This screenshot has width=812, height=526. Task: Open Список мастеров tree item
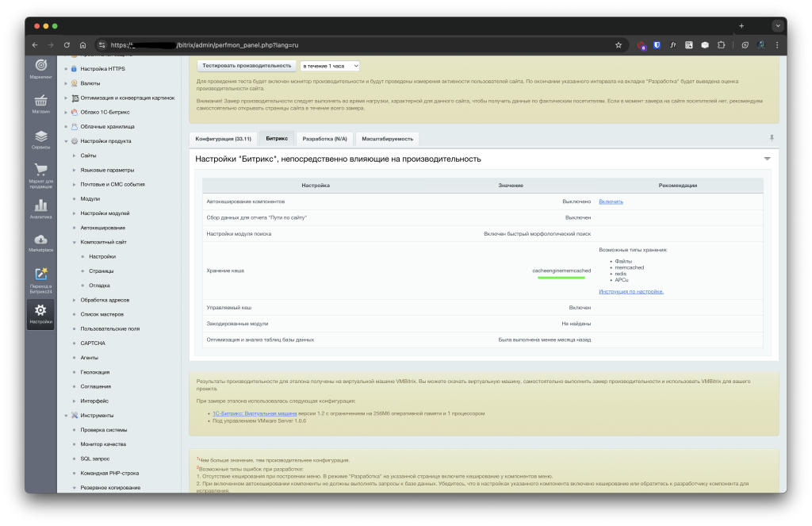point(102,314)
